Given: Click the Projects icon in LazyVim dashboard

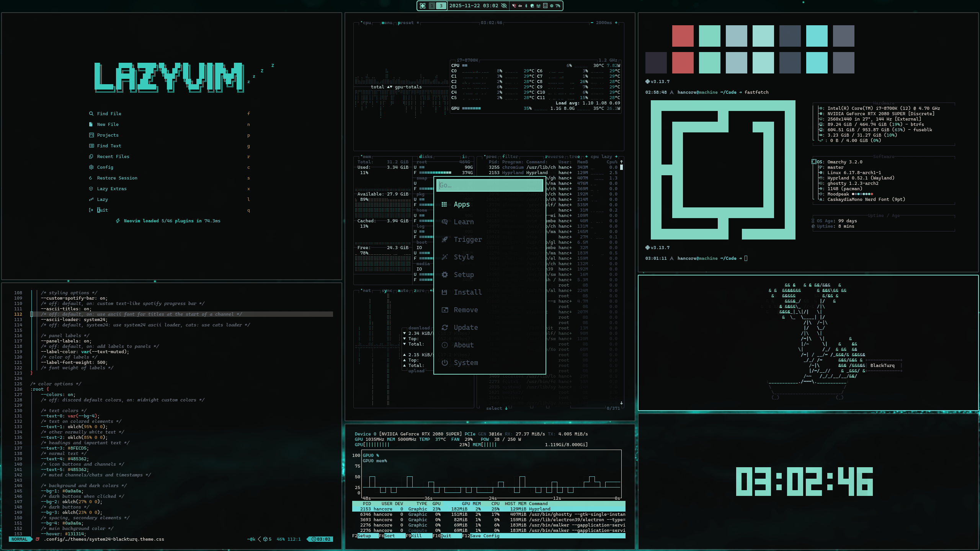Looking at the screenshot, I should (91, 135).
